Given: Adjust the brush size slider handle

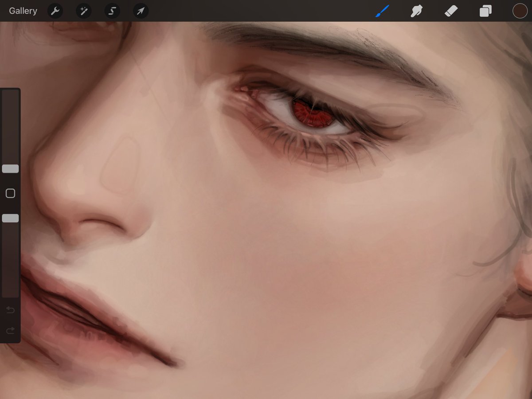Looking at the screenshot, I should 10,168.
